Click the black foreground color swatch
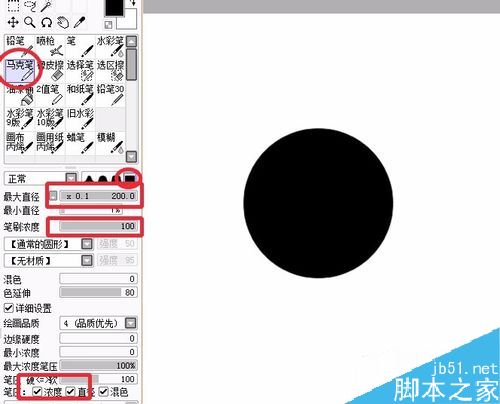This screenshot has width=500, height=404. click(114, 7)
